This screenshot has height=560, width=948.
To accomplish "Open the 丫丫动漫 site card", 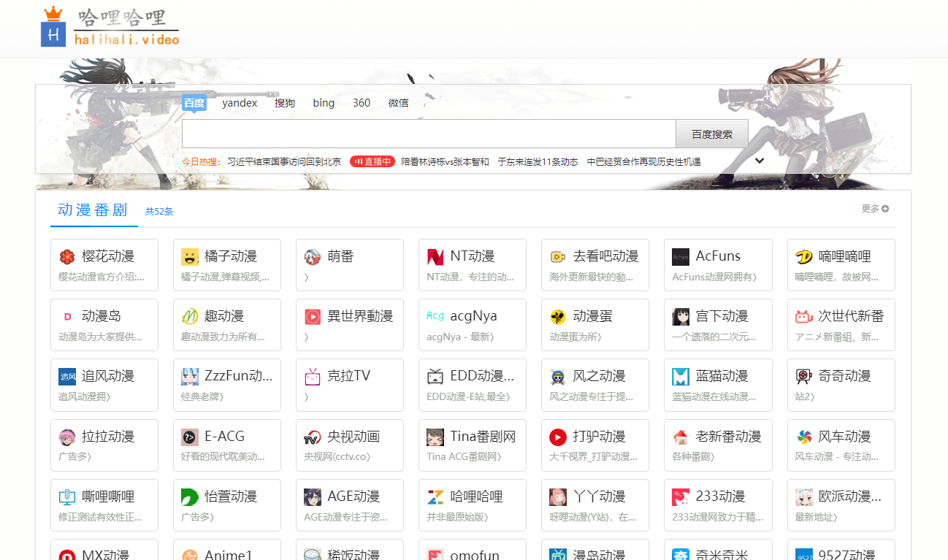I will pos(595,505).
